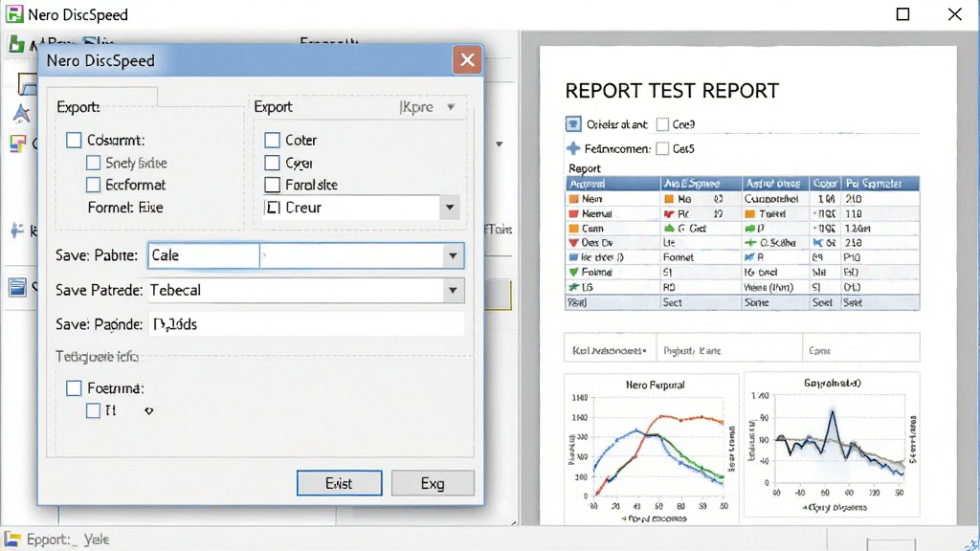Check the Foral site option
This screenshot has height=551, width=980.
(x=272, y=185)
